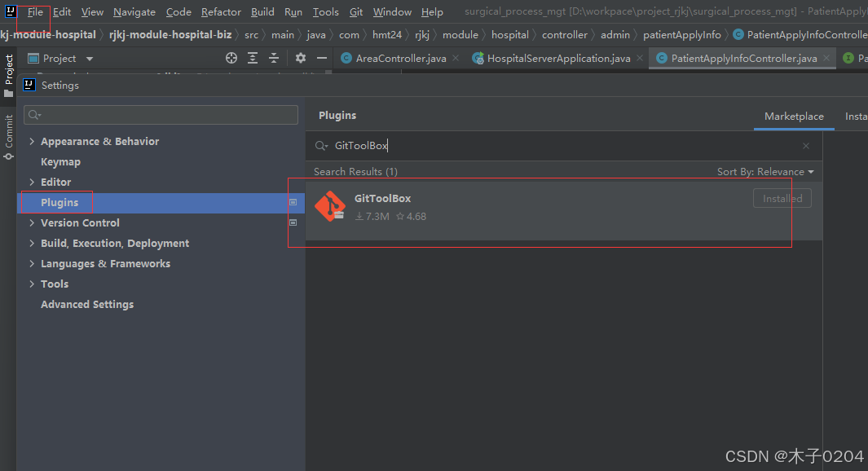The image size is (868, 471).
Task: Expand Appearance & Behavior settings
Action: [32, 141]
